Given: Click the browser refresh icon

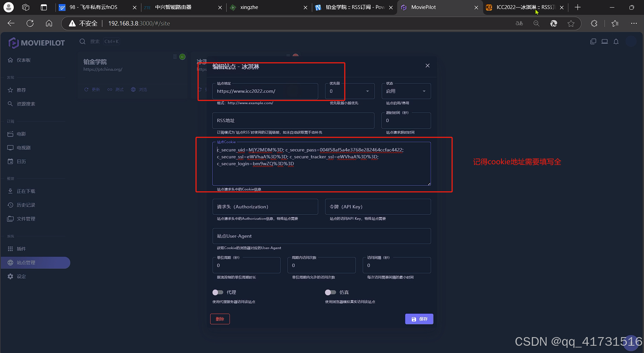Looking at the screenshot, I should pos(30,23).
